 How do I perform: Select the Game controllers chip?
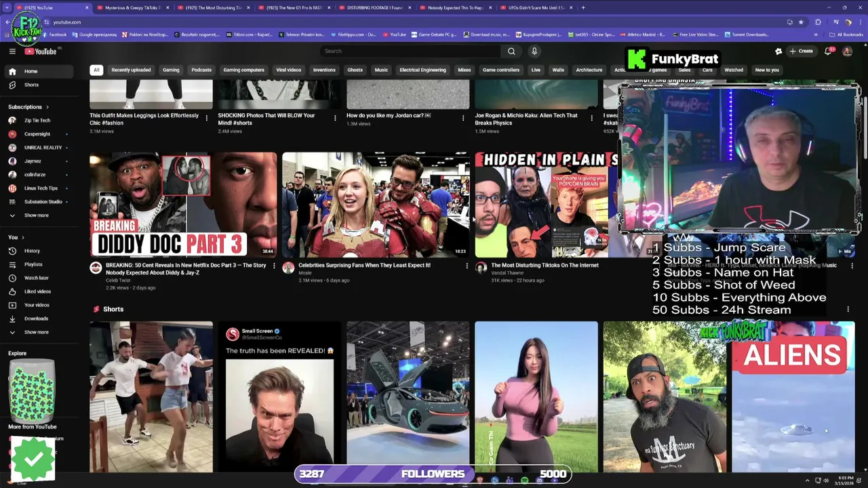click(501, 70)
